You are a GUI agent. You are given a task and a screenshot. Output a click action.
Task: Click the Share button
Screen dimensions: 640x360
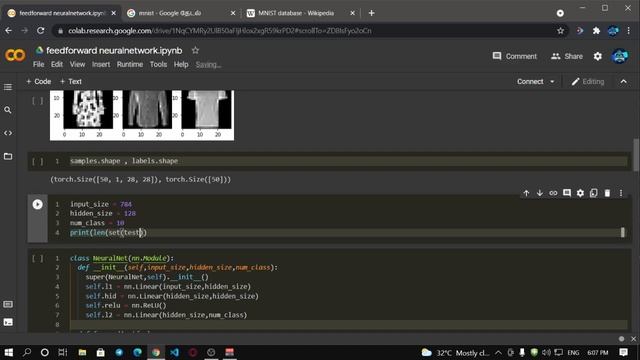[567, 56]
